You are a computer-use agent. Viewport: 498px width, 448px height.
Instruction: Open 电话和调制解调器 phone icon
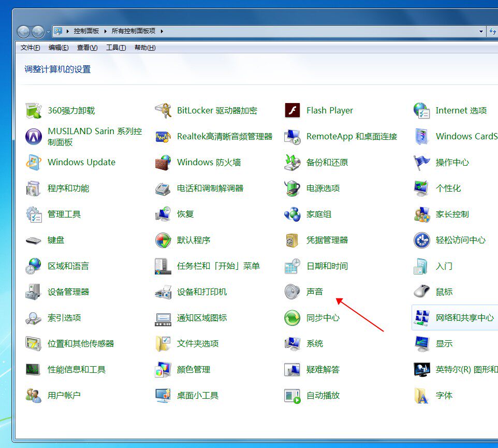tap(163, 189)
